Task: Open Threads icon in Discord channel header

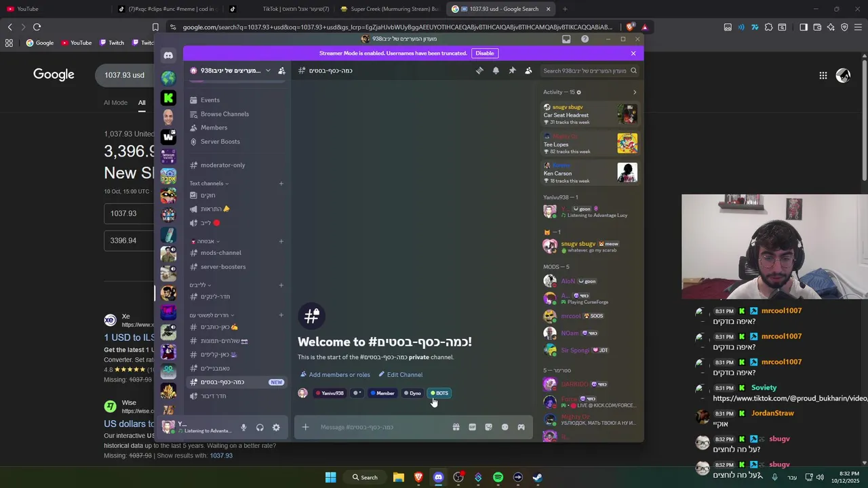Action: [479, 70]
